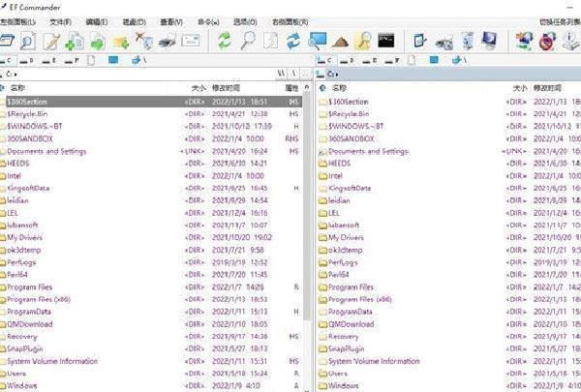Expand the C: path arrow in right panel
Image resolution: width=581 pixels, height=392 pixels.
337,75
